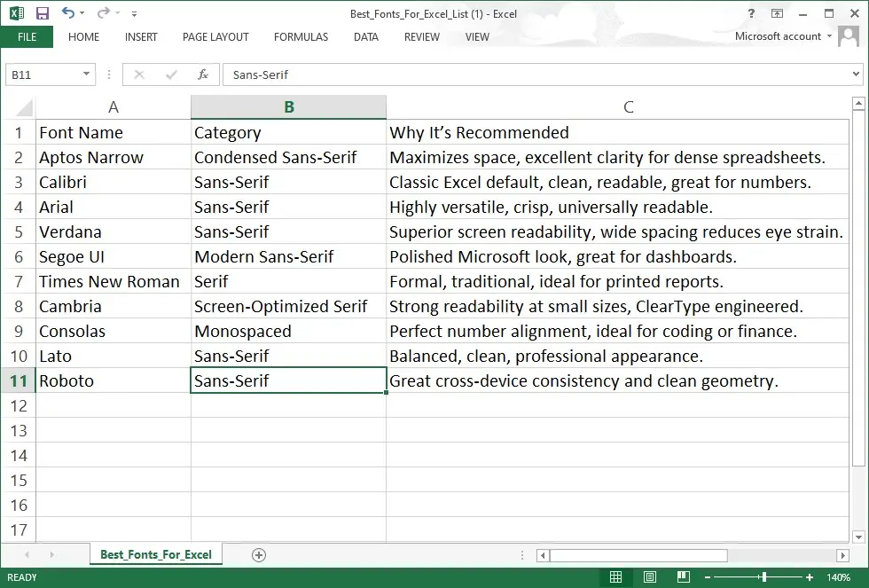This screenshot has height=588, width=869.
Task: Click the Save icon in Quick Access Toolbar
Action: pyautogui.click(x=43, y=13)
